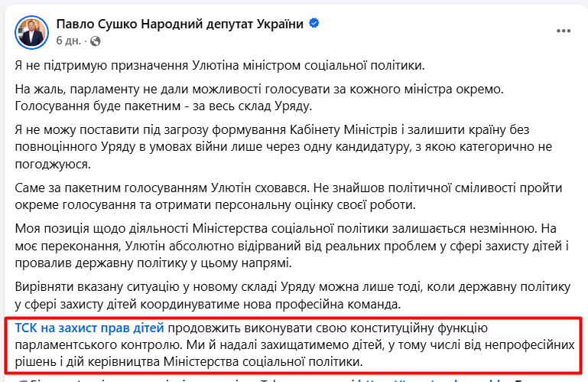The width and height of the screenshot is (588, 382).
Task: Click the word "погоджуюся." ending the third paragraph
Action: 53,165
